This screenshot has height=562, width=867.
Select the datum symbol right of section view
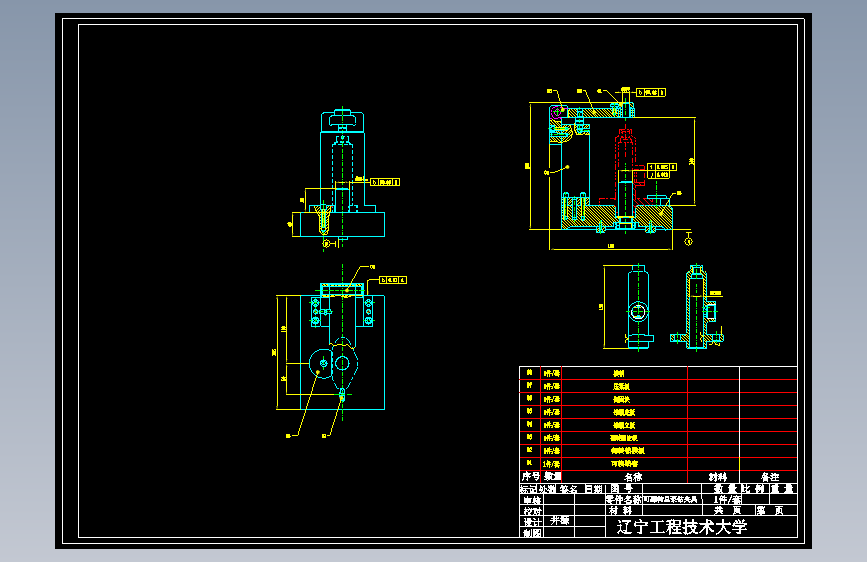click(x=688, y=240)
